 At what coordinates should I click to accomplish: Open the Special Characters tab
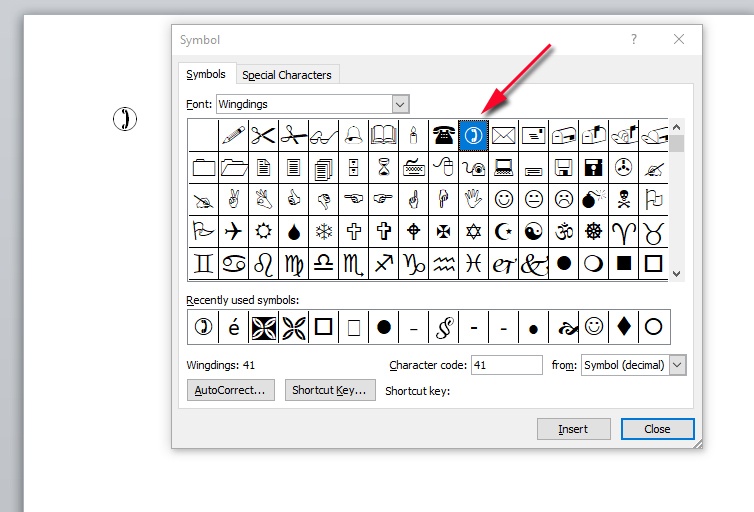point(287,75)
